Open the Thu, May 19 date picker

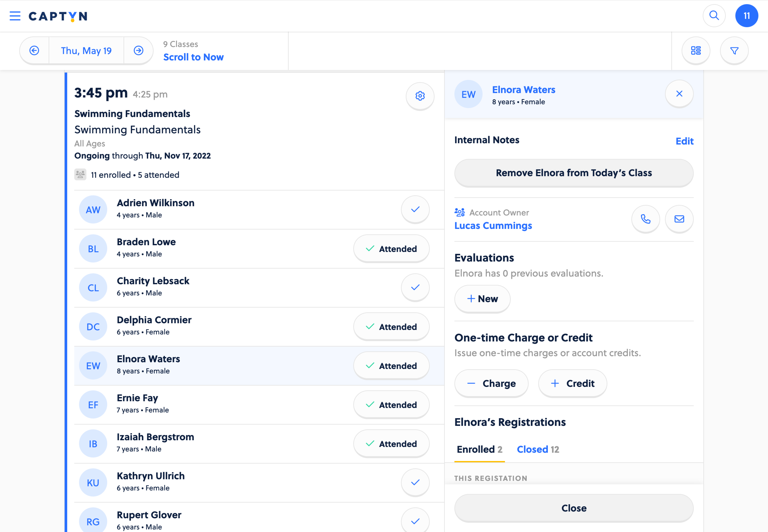(x=86, y=51)
